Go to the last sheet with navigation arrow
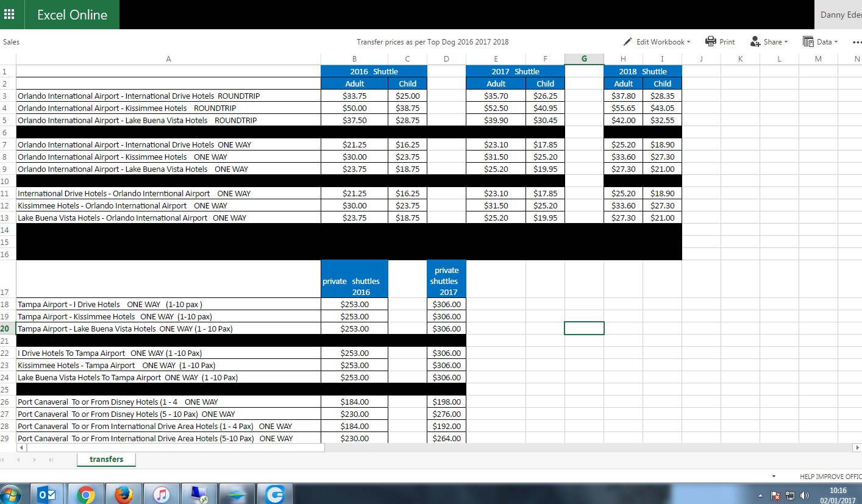Image resolution: width=862 pixels, height=504 pixels. point(51,460)
